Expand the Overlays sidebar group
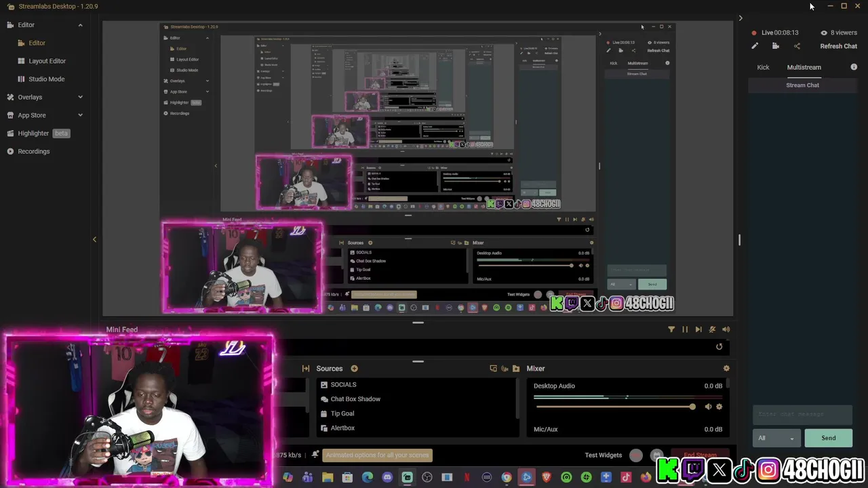Screen dimensions: 868x488 coord(80,97)
